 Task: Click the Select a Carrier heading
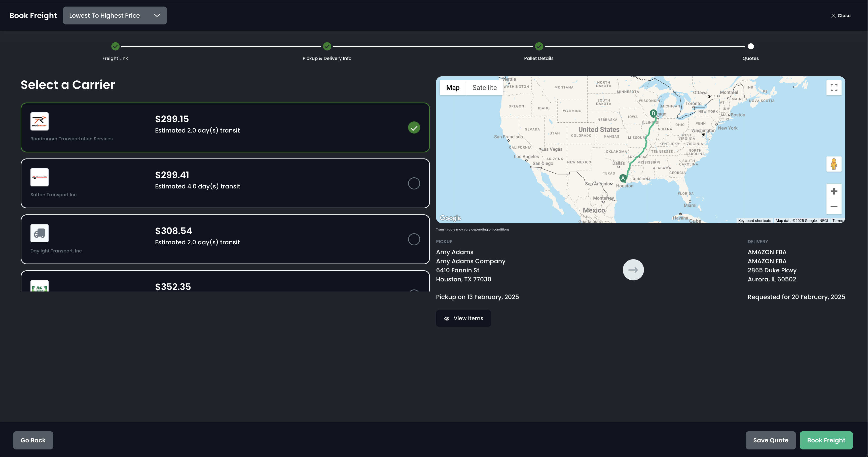(x=68, y=85)
